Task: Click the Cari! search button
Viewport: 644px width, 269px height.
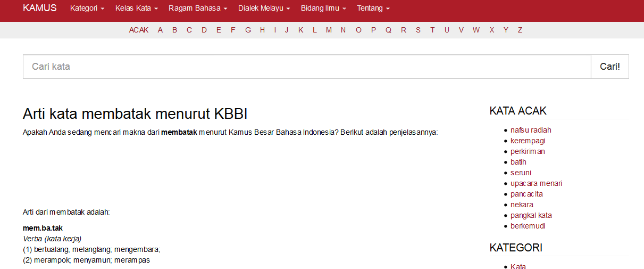Action: click(x=610, y=67)
